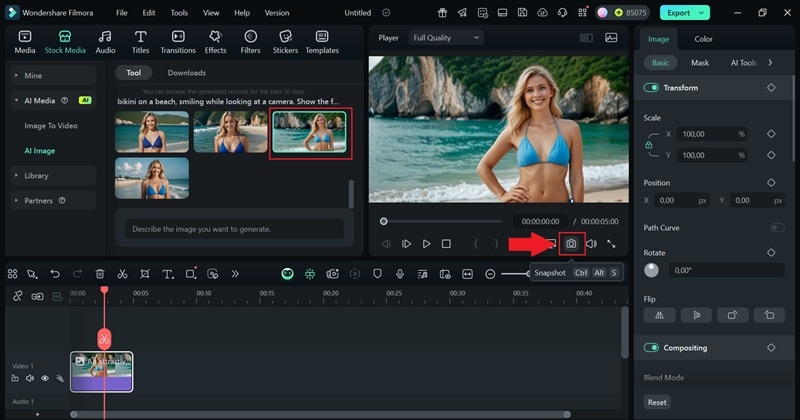Lock the Video 1 track
Screen dimensions: 800x420
pyautogui.click(x=15, y=378)
